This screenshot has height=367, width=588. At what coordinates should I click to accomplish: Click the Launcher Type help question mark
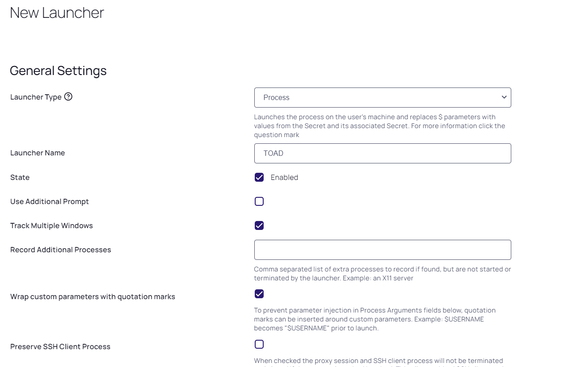(68, 96)
